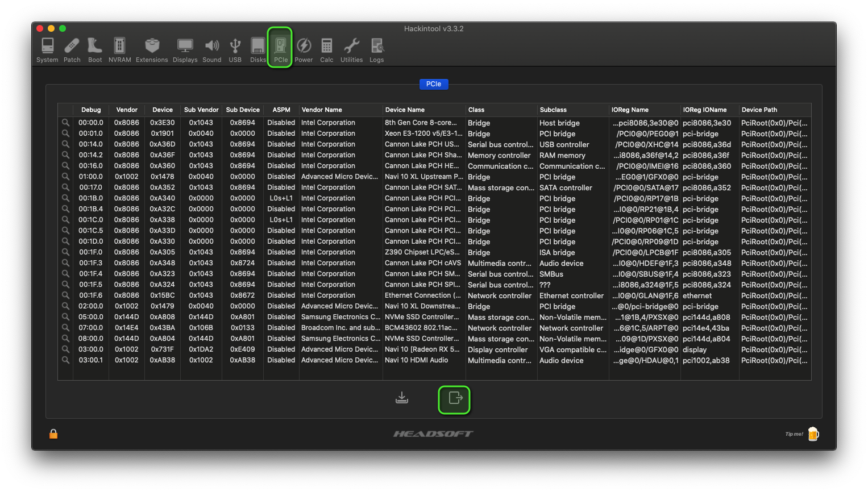868x492 pixels.
Task: Select the "RAM memory" subclass cell
Action: tap(562, 156)
